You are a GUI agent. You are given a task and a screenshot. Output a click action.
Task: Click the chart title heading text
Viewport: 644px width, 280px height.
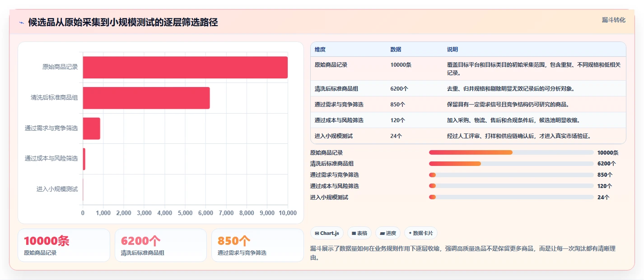pos(123,22)
